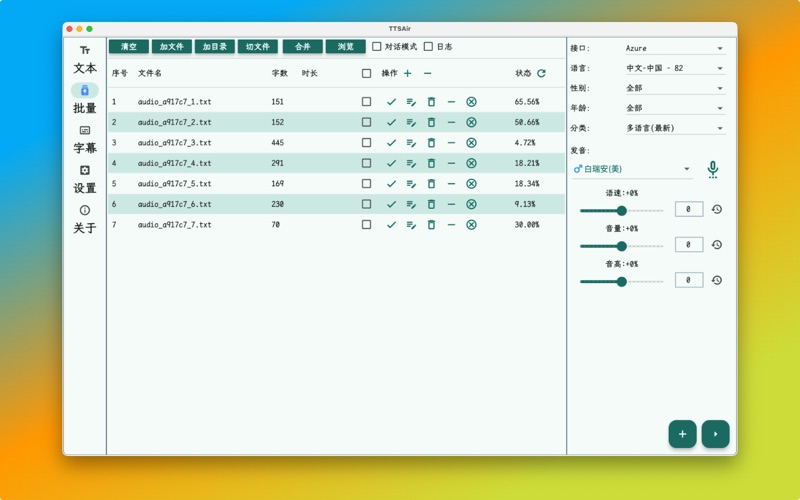Click the checkmark icon for audio_a917c7_1.txt
The width and height of the screenshot is (800, 500).
pyautogui.click(x=391, y=102)
